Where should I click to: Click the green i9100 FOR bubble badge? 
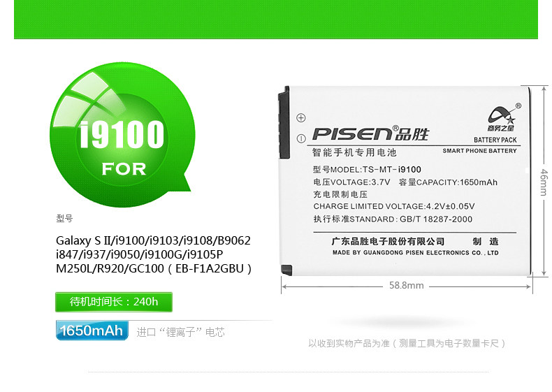tap(122, 135)
